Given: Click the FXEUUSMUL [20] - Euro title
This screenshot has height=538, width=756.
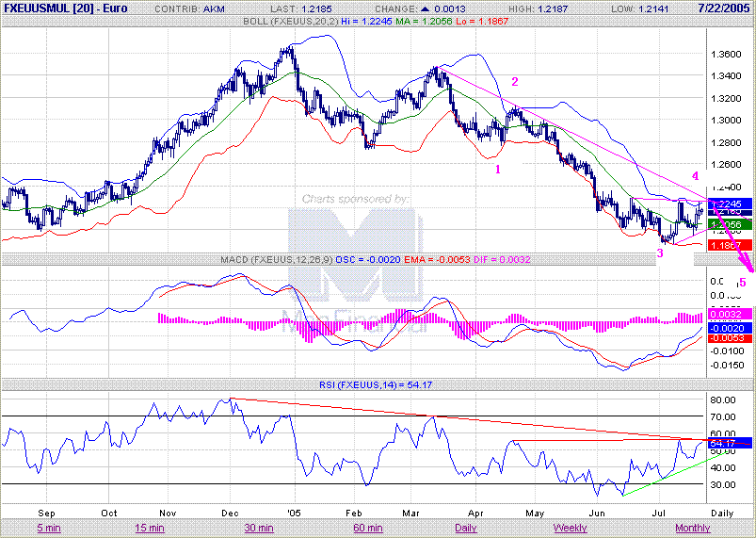Looking at the screenshot, I should point(66,8).
